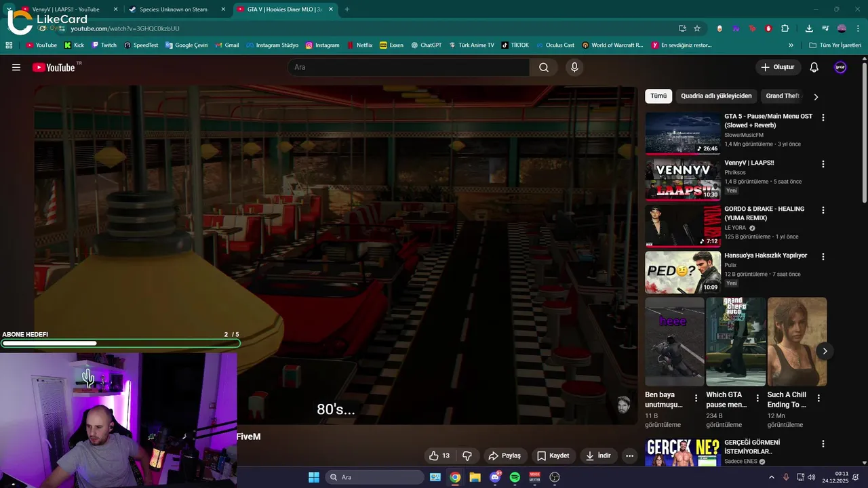Viewport: 868px width, 488px height.
Task: Open the channel avatar watermark in video
Action: click(x=624, y=405)
